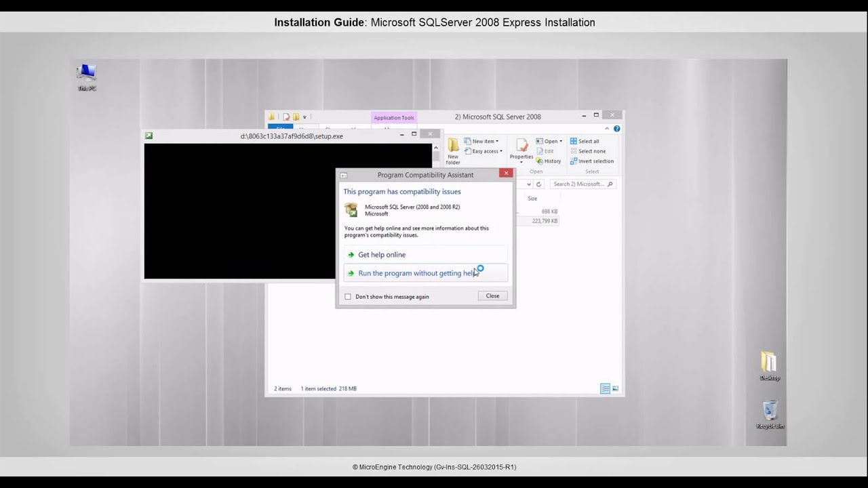
Task: Click SQL Server package icon in dialog
Action: pyautogui.click(x=351, y=209)
